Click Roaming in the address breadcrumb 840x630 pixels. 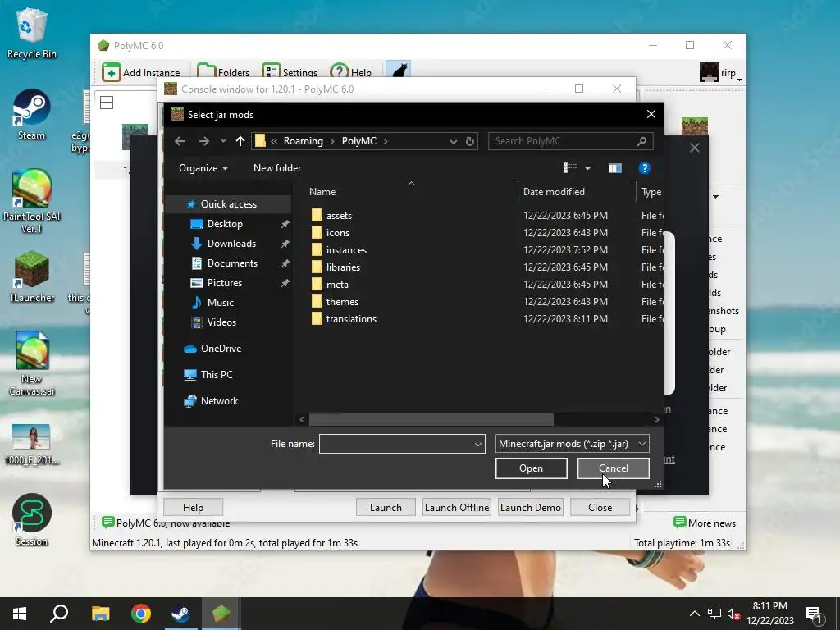coord(304,141)
